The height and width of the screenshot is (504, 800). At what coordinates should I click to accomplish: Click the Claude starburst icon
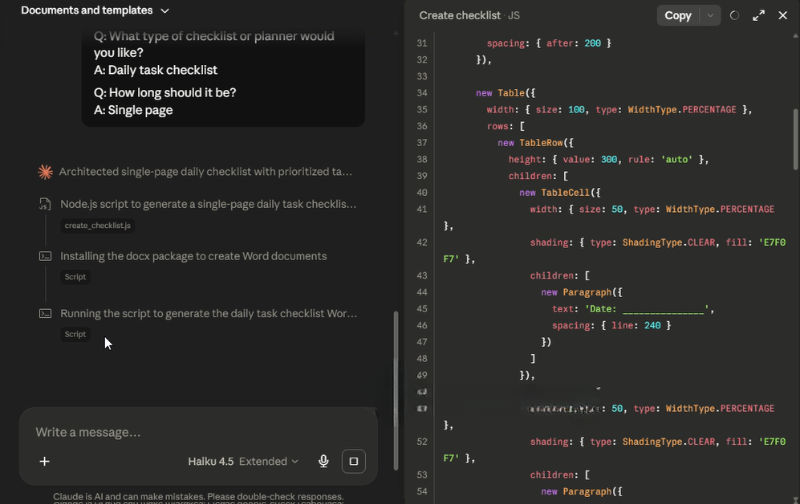pyautogui.click(x=45, y=172)
